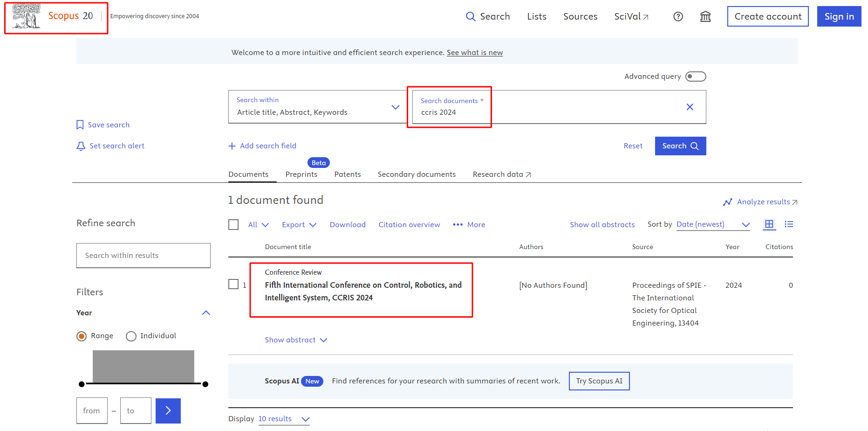Click the right handle of the year slider

coord(205,384)
